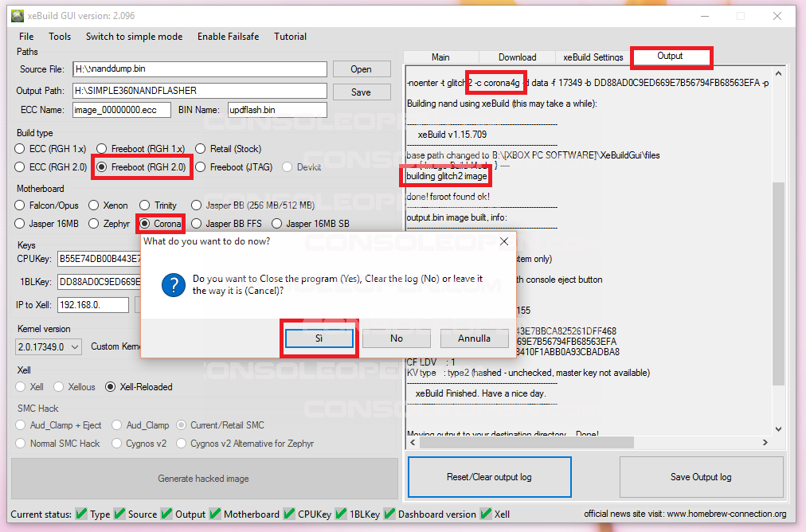
Task: Click No to clear the log
Action: coord(397,338)
